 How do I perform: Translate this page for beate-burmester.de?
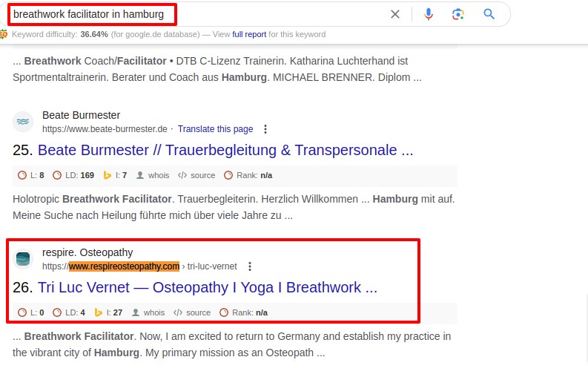point(215,129)
